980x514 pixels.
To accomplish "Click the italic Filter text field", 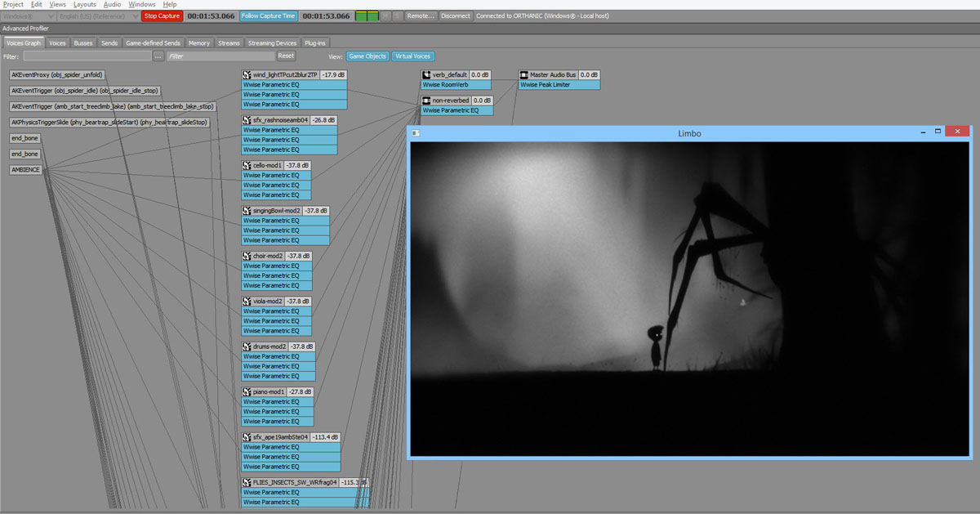I will [220, 56].
